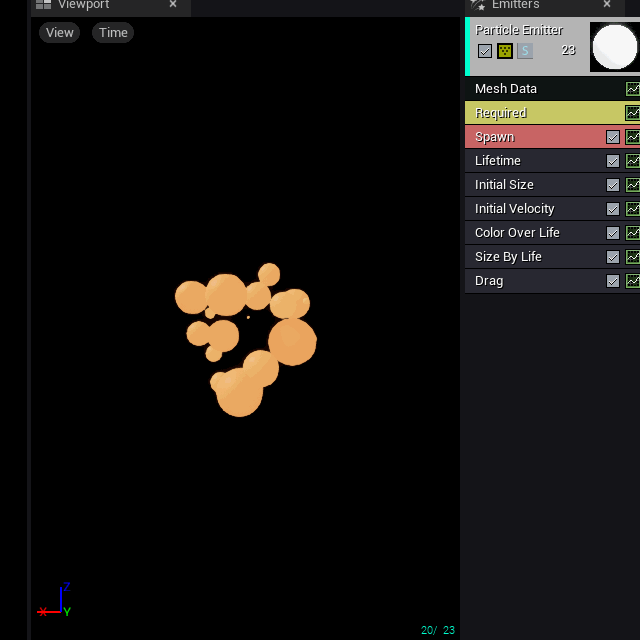
Task: Open Initial Size curve graph icon
Action: click(633, 185)
